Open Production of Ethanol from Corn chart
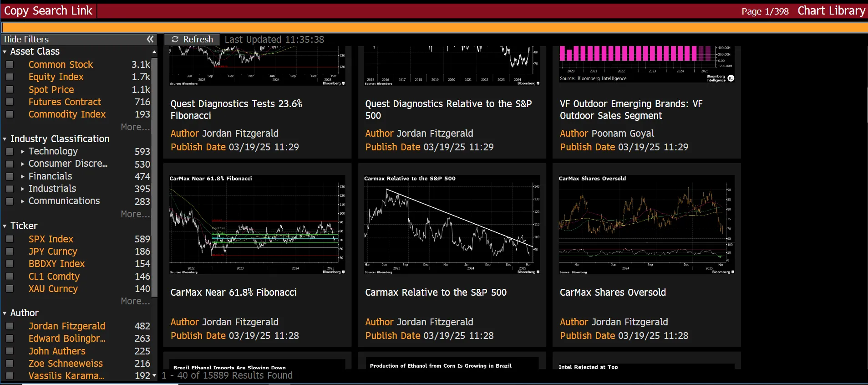Image resolution: width=868 pixels, height=385 pixels. coord(452,363)
